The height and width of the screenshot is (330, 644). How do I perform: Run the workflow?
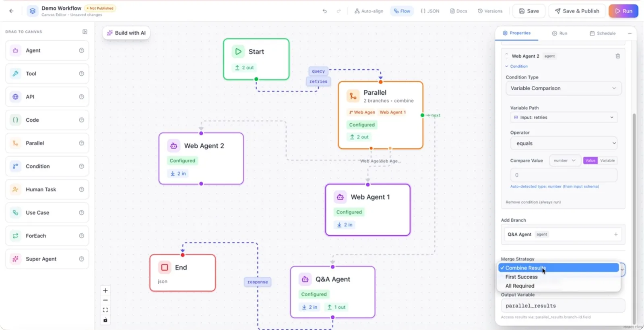click(623, 11)
